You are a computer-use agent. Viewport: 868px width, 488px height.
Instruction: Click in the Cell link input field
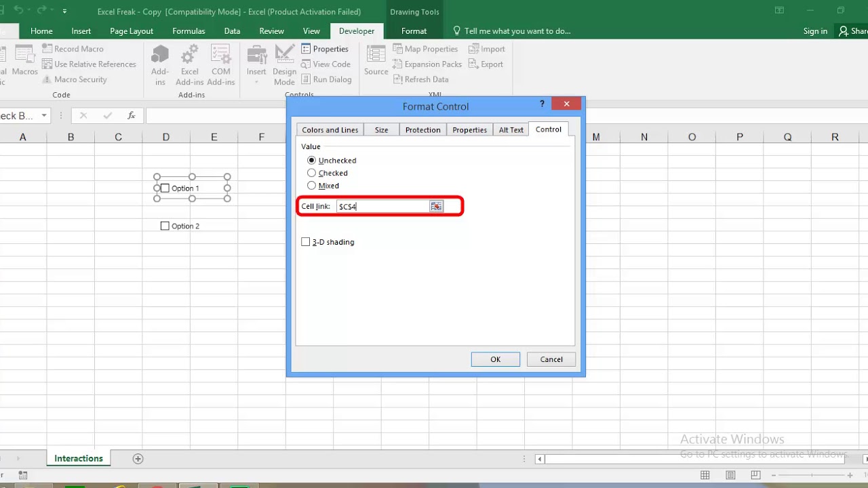pyautogui.click(x=382, y=206)
